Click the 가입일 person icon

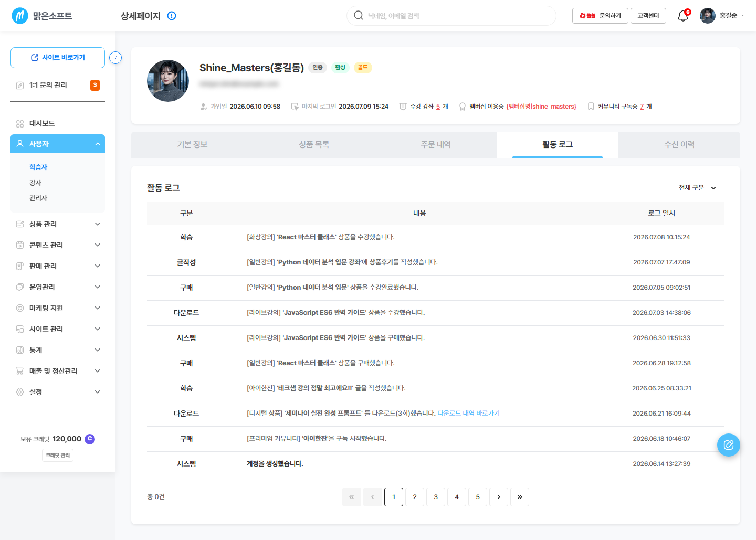click(x=204, y=107)
